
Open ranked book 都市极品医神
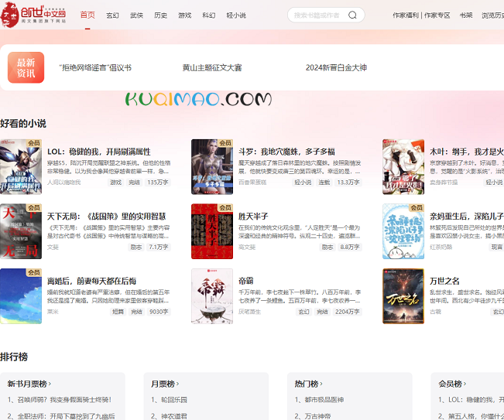[x=320, y=400]
